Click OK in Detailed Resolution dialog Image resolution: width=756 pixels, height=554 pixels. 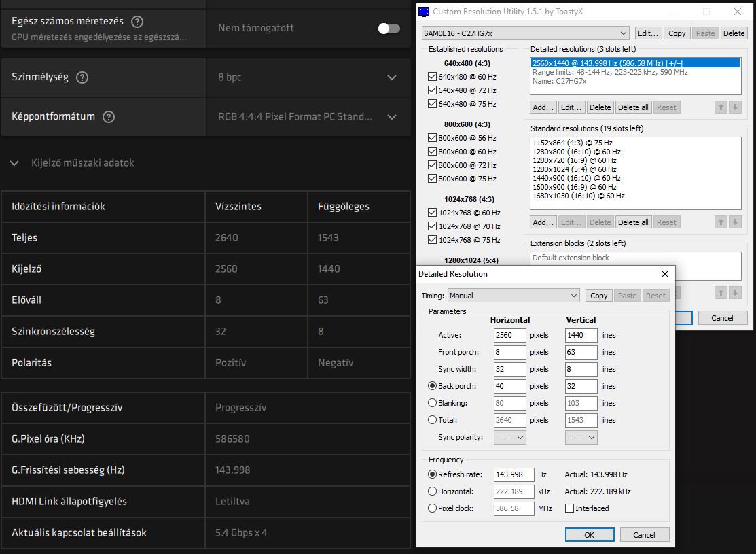(x=589, y=535)
